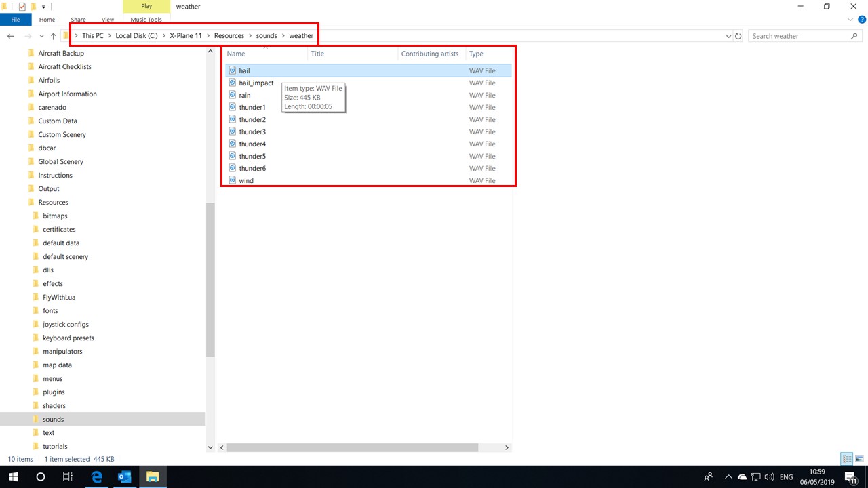
Task: Switch to the View ribbon tab
Action: click(107, 20)
